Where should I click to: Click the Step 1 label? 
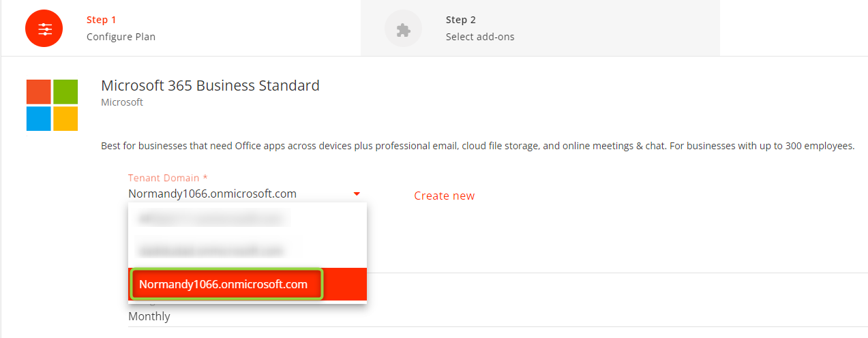click(102, 20)
